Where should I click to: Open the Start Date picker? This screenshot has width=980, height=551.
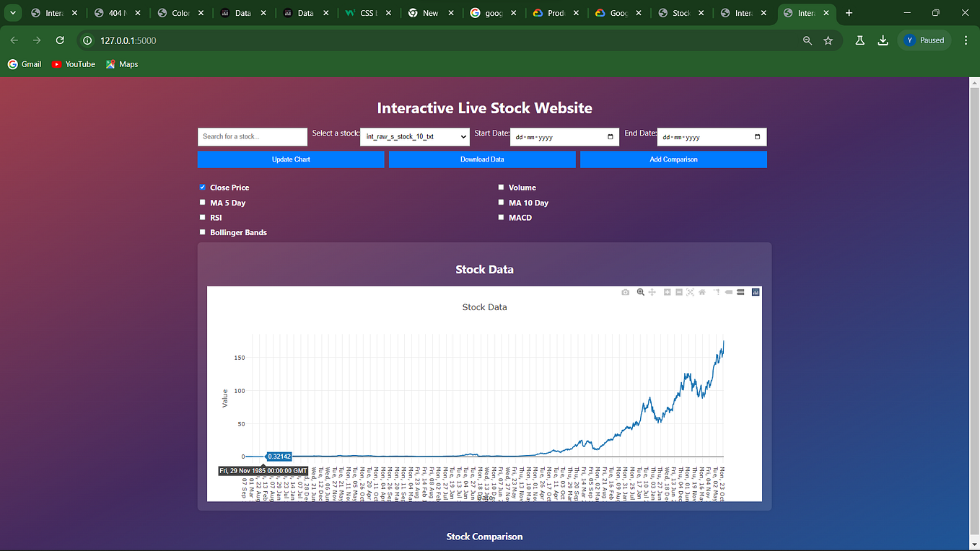pyautogui.click(x=611, y=136)
